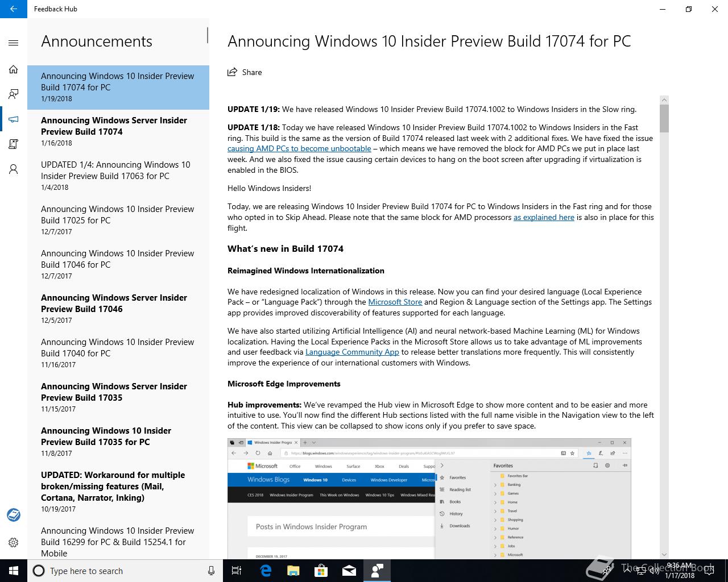Open Build 16299 for PC & Mobile announcement
Image resolution: width=728 pixels, height=582 pixels.
click(x=118, y=540)
